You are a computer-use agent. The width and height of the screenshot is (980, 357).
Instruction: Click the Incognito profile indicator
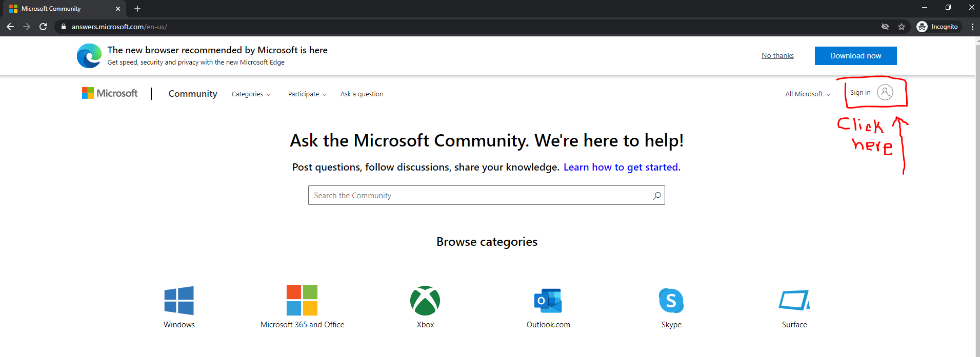pyautogui.click(x=938, y=27)
